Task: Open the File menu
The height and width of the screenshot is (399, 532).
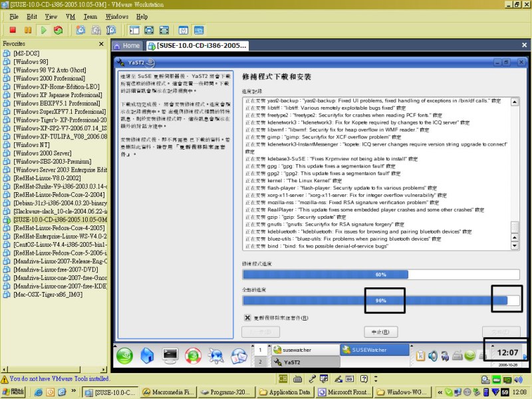Action: 14,17
